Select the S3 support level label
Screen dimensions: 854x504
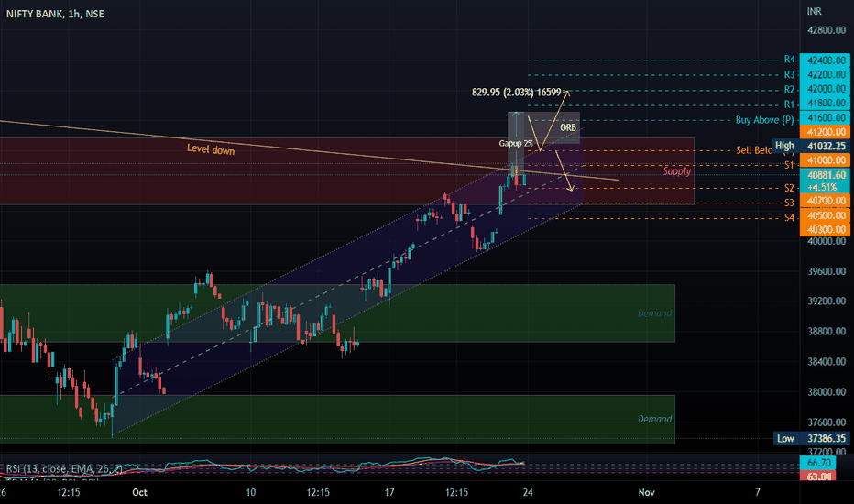789,203
